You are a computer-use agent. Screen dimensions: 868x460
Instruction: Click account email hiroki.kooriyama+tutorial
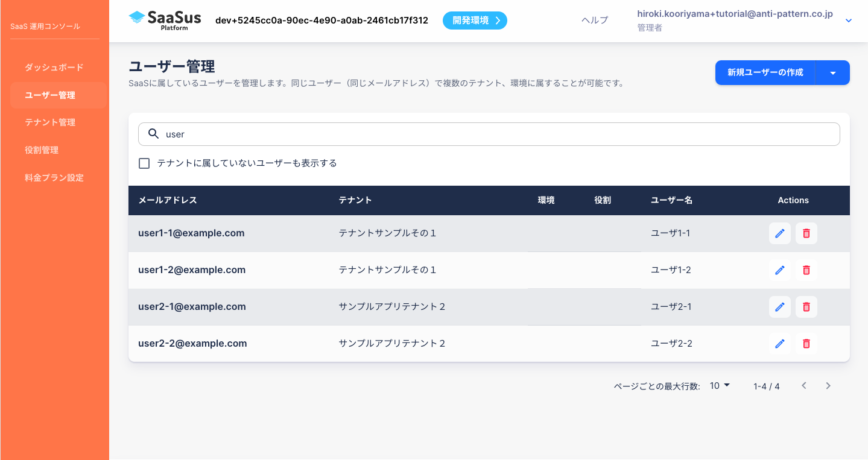coord(735,14)
